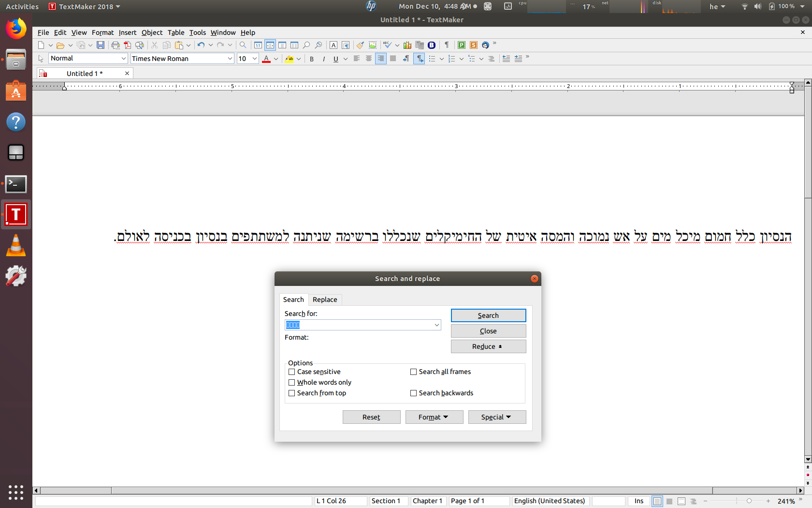Enable Case sensitive option
This screenshot has width=812, height=508.
pyautogui.click(x=292, y=372)
